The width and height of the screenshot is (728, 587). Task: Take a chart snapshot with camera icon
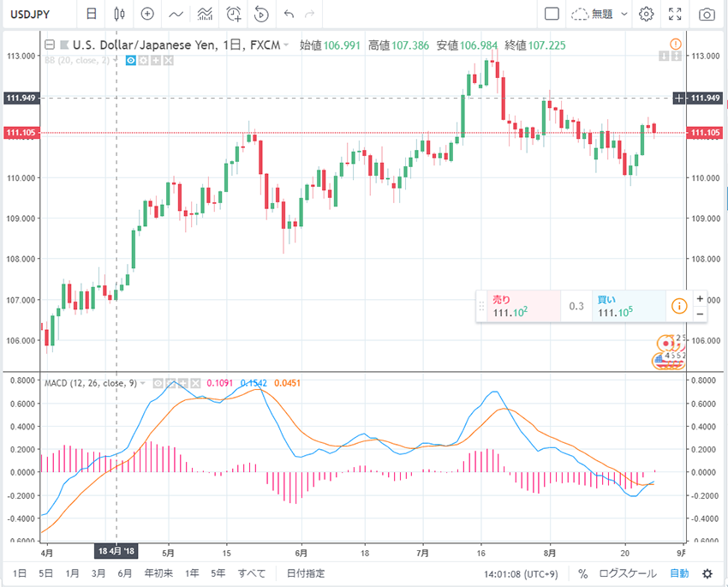pos(707,15)
